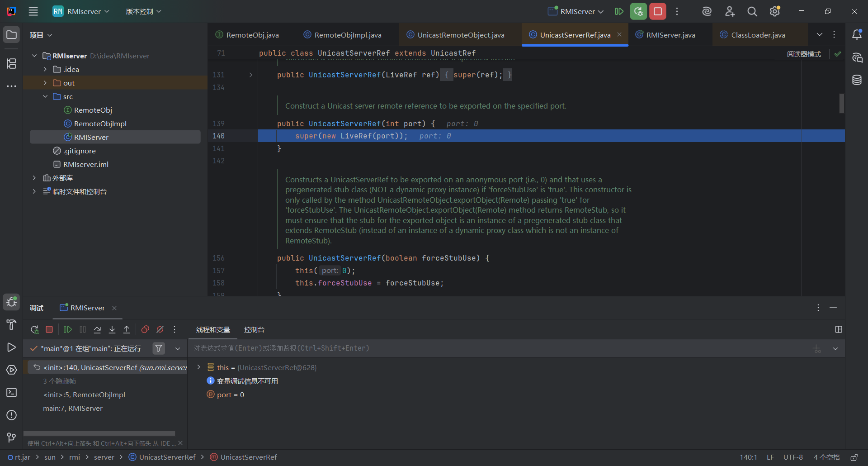The image size is (868, 466).
Task: Open the Database tool window icon
Action: coord(857,80)
